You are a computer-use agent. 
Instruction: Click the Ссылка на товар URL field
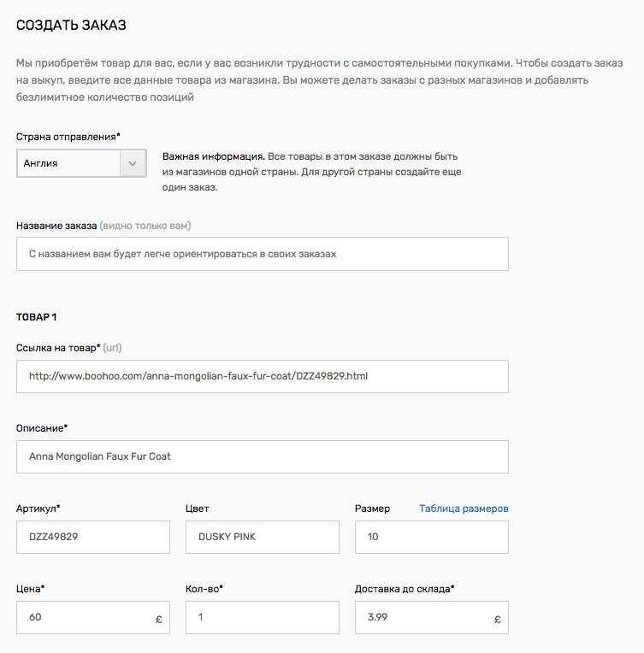coord(263,376)
